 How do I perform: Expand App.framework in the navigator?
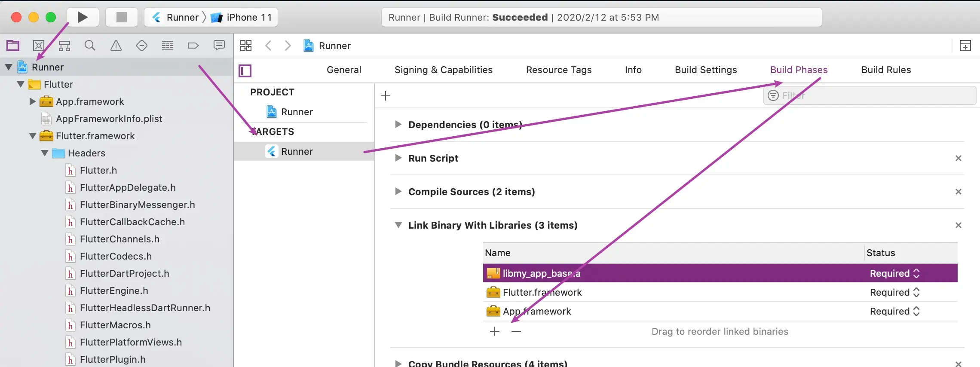click(x=33, y=101)
